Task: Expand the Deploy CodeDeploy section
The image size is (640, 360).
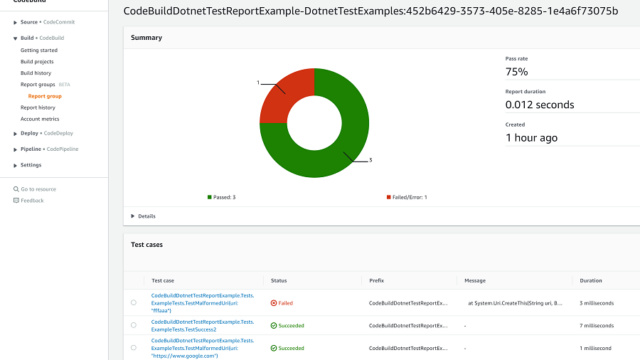Action: coord(15,133)
